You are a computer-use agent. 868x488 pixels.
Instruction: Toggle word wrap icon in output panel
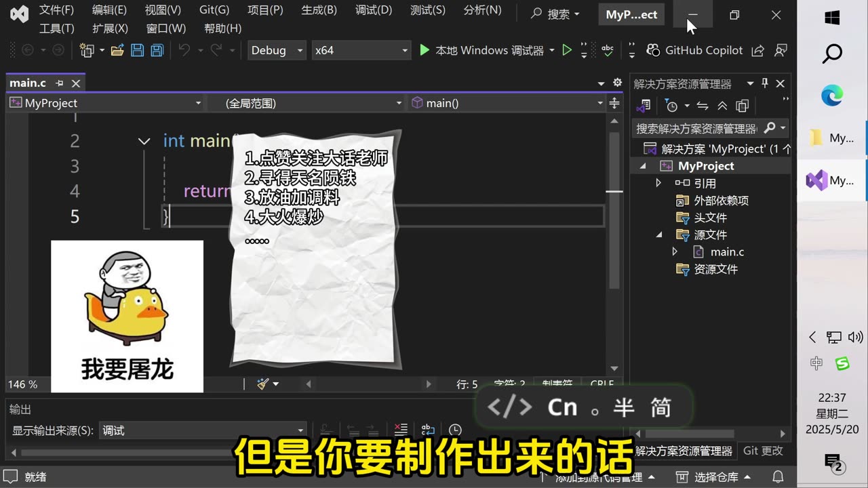click(x=428, y=430)
